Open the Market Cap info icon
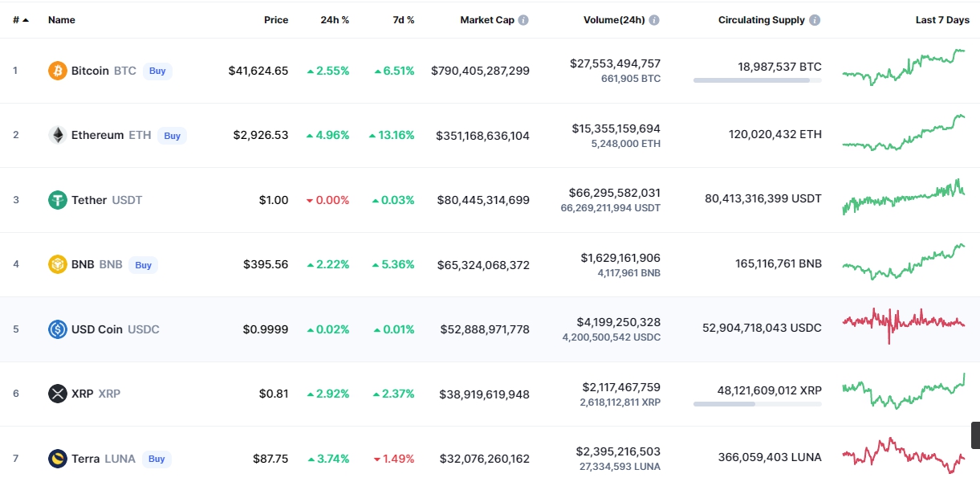Viewport: 980px width, 486px height. (523, 20)
